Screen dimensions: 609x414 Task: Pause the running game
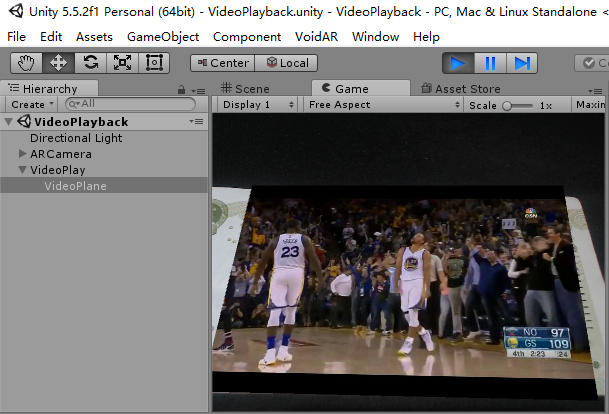[490, 63]
